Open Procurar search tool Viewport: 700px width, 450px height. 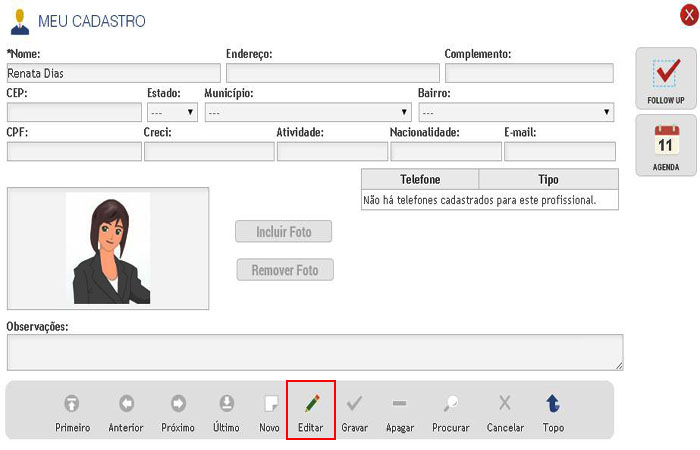click(x=451, y=404)
